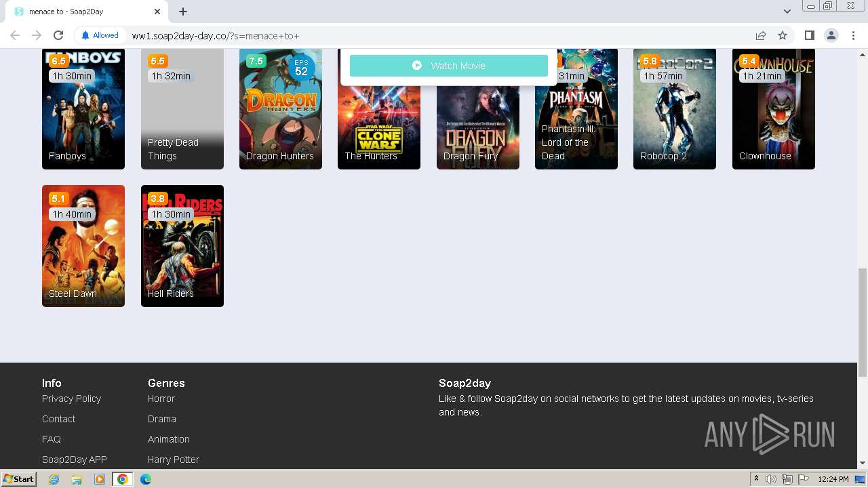This screenshot has height=488, width=868.
Task: Close the menace to - Soap2Day tab
Action: [157, 12]
